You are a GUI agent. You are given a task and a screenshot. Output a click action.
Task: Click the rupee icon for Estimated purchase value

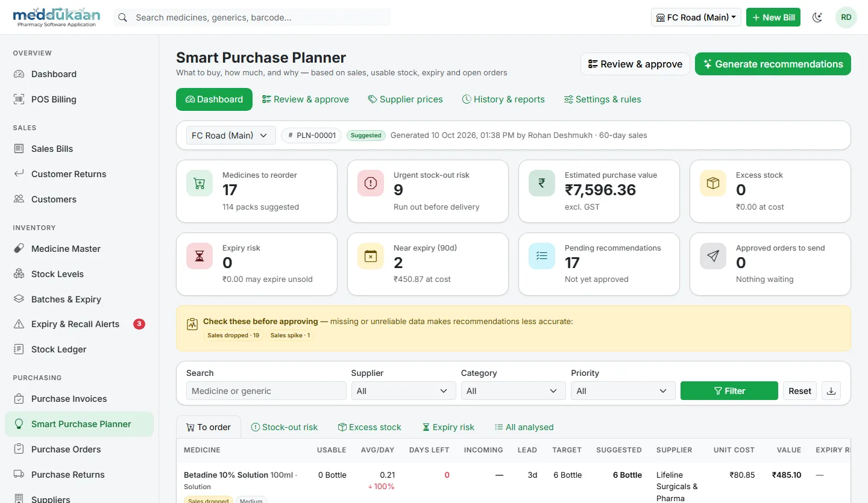542,183
